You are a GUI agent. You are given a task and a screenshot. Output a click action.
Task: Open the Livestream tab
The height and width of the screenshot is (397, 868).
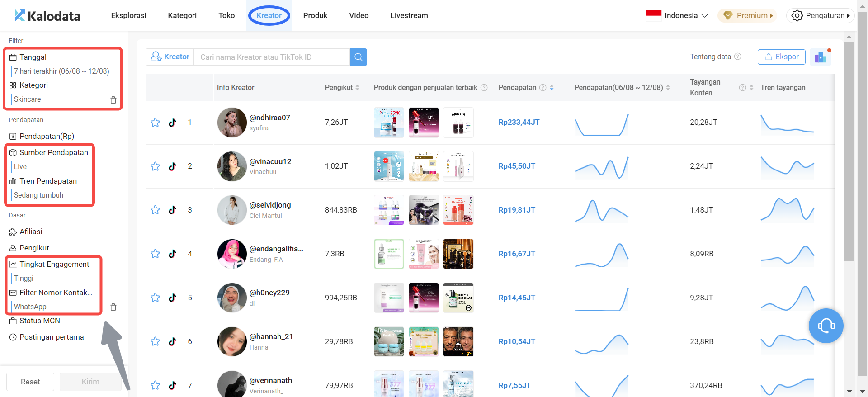pos(409,15)
